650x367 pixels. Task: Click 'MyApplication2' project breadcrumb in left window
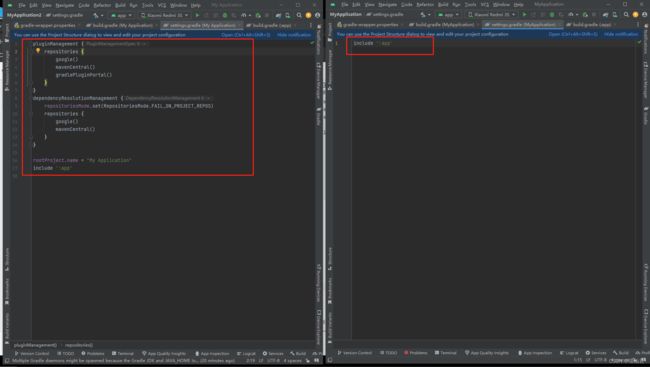click(24, 15)
